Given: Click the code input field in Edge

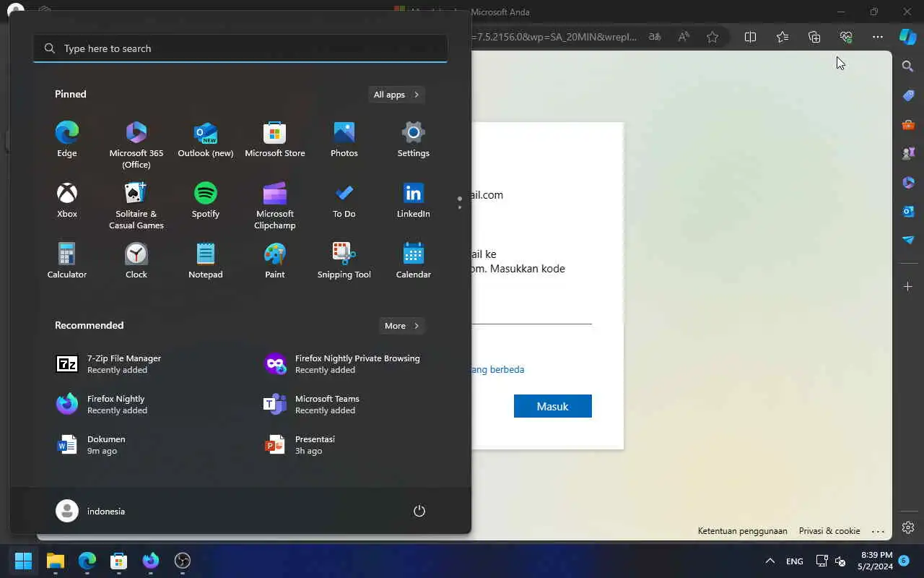Looking at the screenshot, I should click(x=532, y=314).
